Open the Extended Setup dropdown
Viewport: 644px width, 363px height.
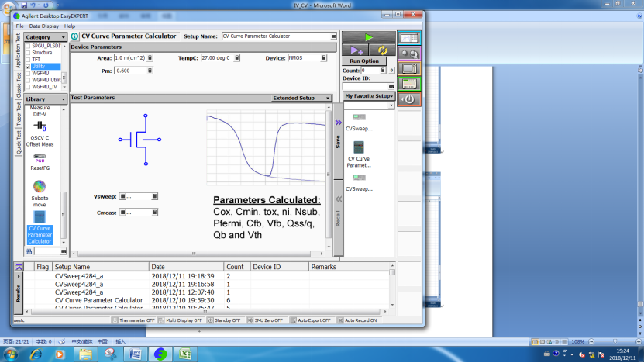click(301, 98)
